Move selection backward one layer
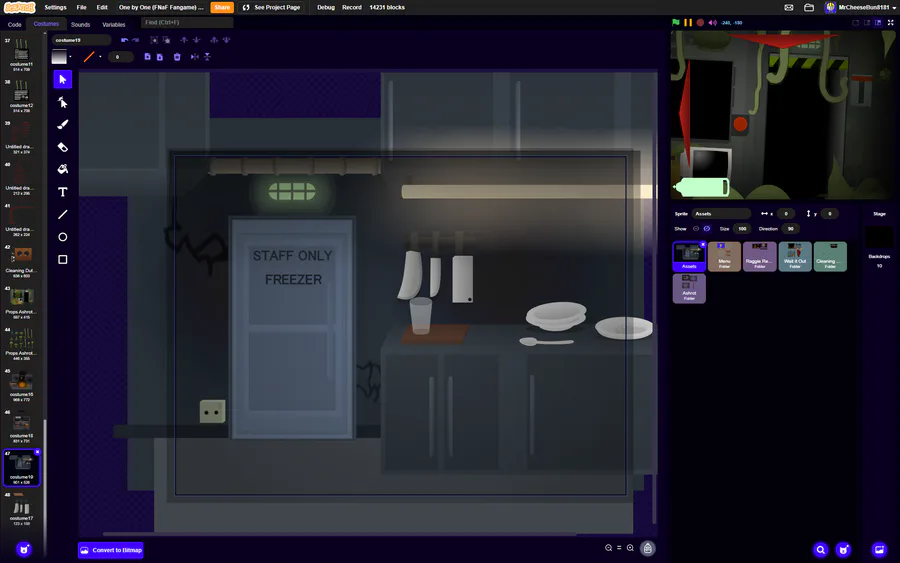Image resolution: width=900 pixels, height=563 pixels. pos(196,40)
